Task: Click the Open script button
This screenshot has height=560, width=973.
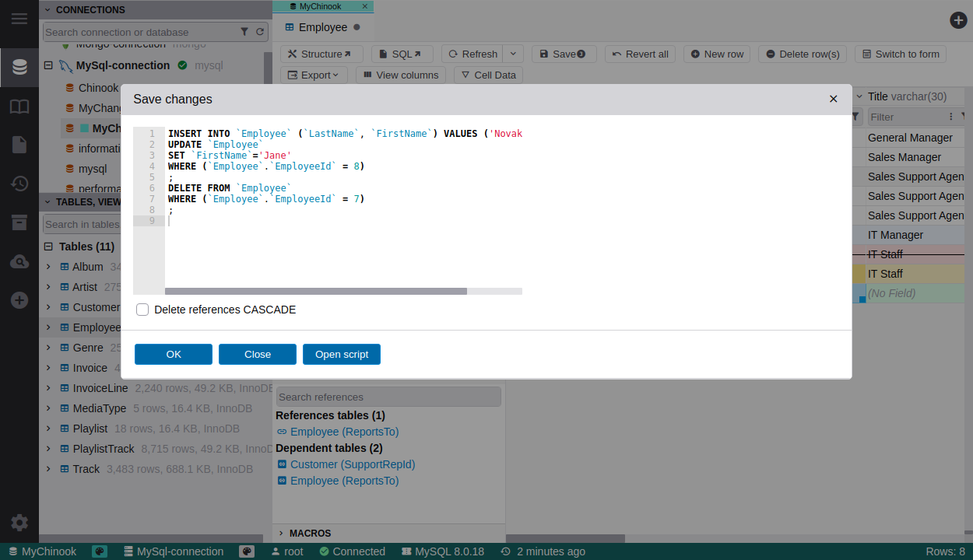Action: [341, 354]
